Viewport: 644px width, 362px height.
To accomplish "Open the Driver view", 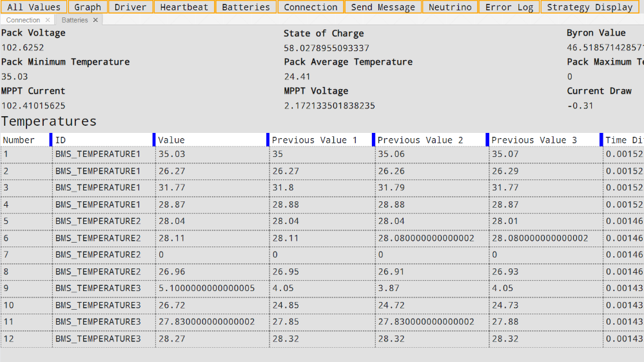I will 131,7.
